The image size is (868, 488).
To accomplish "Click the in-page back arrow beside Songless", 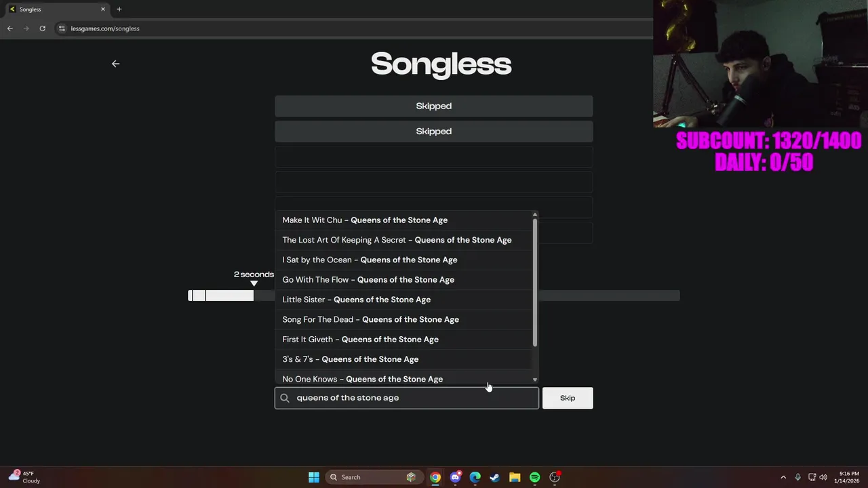I will (x=115, y=64).
